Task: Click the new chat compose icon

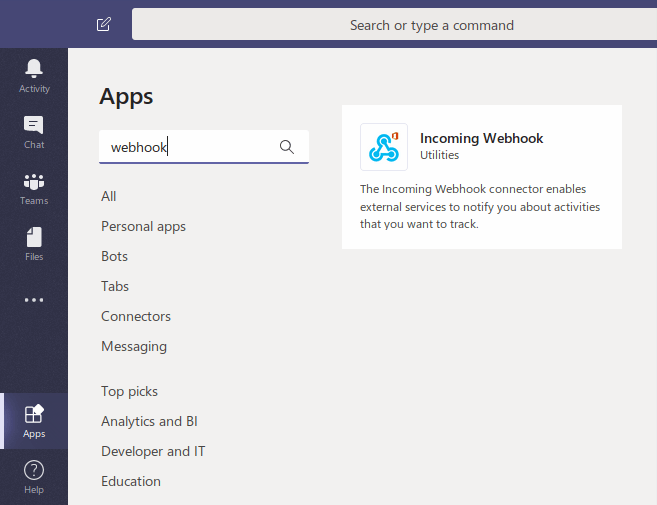Action: click(x=104, y=25)
